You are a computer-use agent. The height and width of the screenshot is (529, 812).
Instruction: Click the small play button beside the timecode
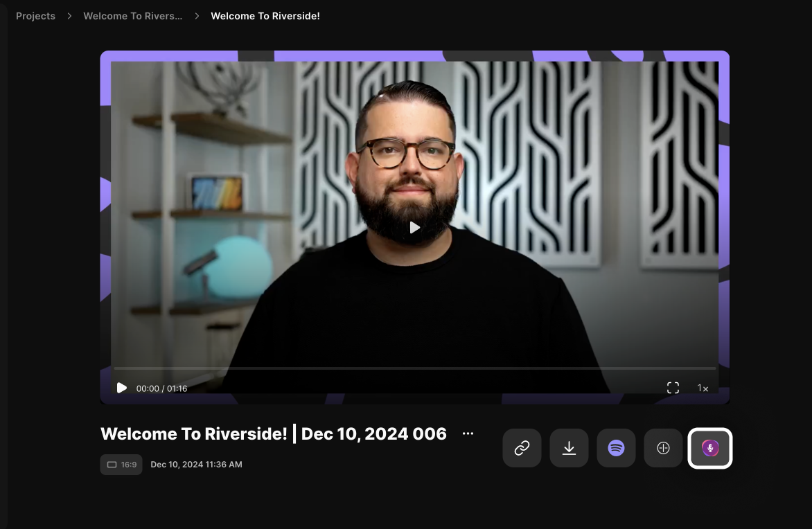click(x=122, y=388)
